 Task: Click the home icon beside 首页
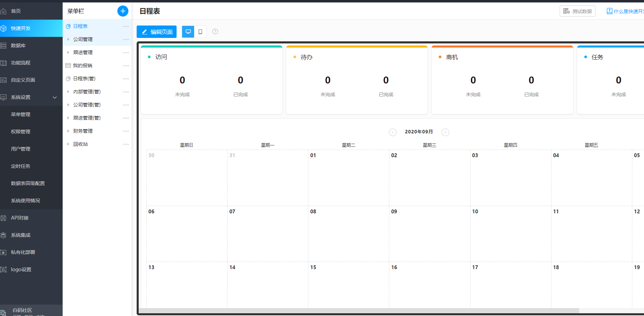(x=3, y=11)
